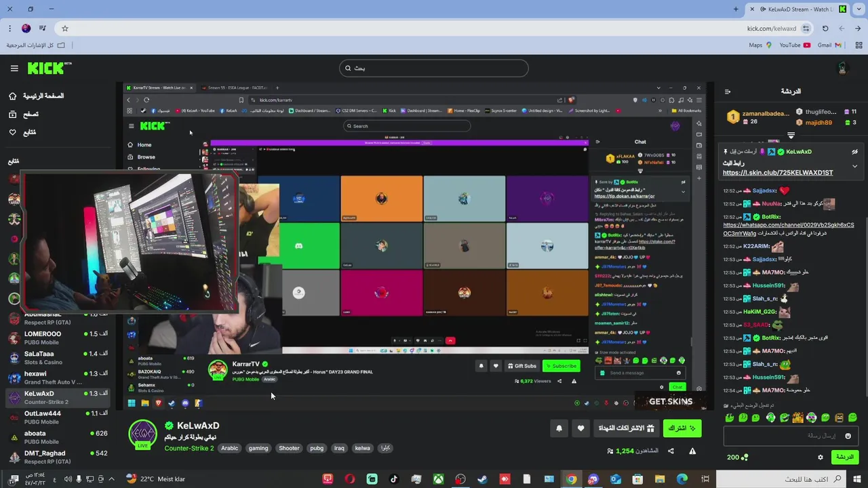The image size is (868, 488).
Task: Select the gaming tag
Action: 258,448
